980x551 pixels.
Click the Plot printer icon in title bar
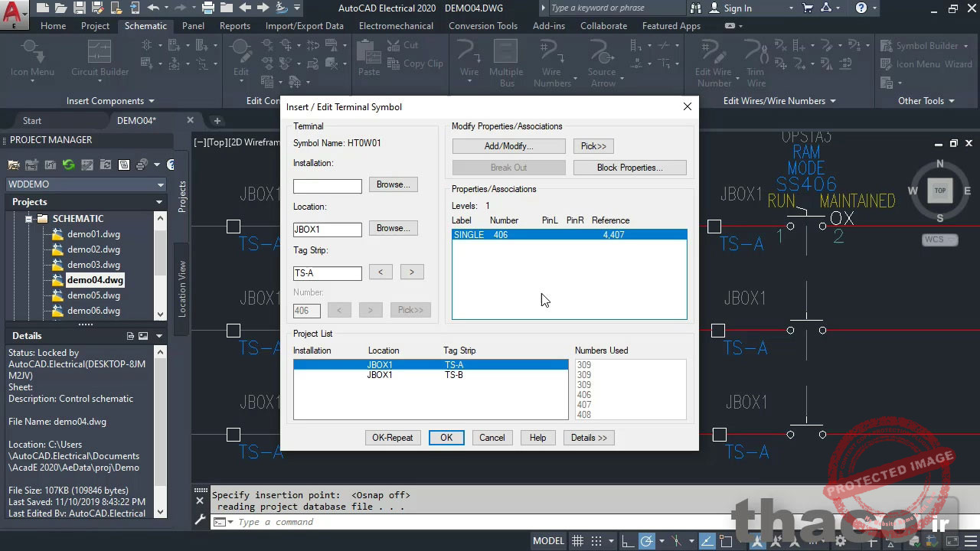point(208,8)
